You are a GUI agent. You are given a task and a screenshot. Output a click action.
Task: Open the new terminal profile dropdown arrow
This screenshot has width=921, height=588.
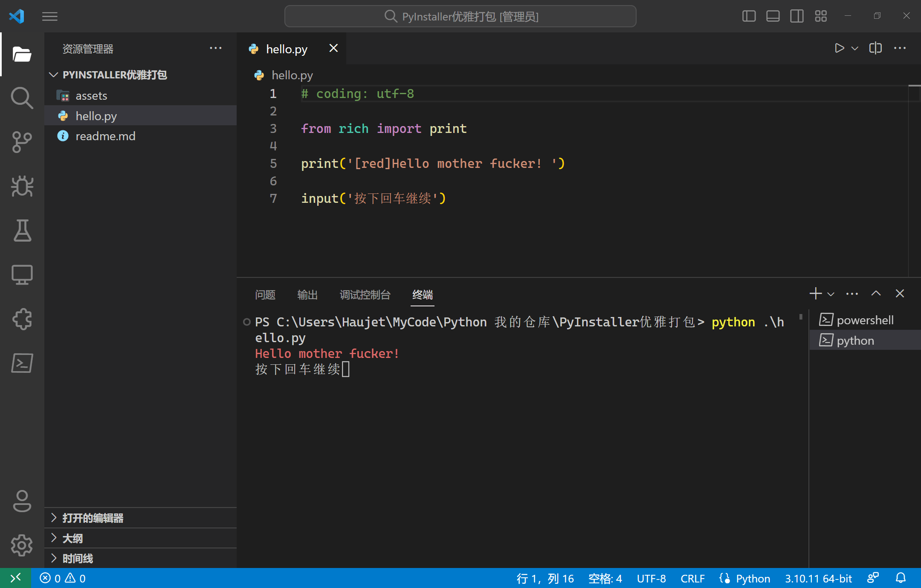[831, 294]
